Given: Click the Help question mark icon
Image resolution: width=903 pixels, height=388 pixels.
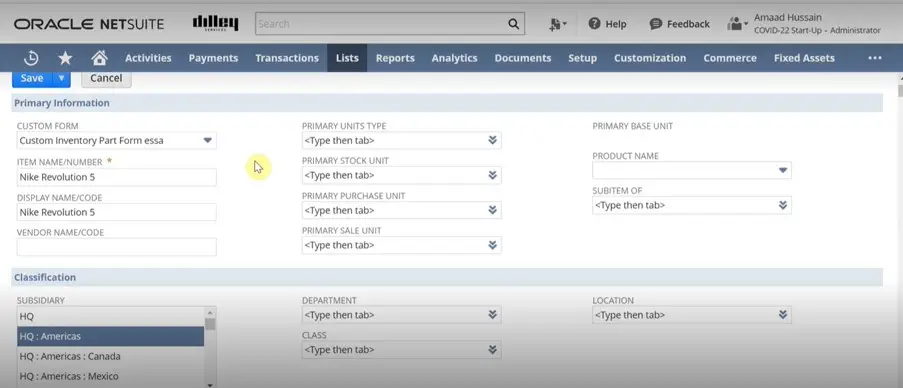Looking at the screenshot, I should tap(594, 24).
